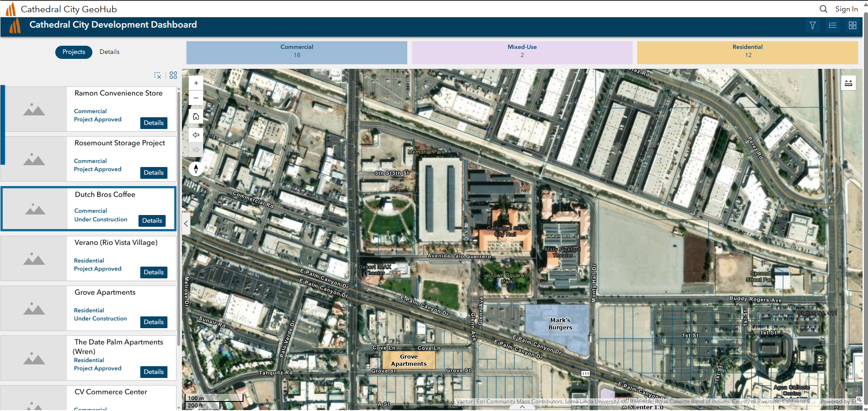Image resolution: width=868 pixels, height=411 pixels.
Task: Reset map orientation with compass icon
Action: (196, 169)
